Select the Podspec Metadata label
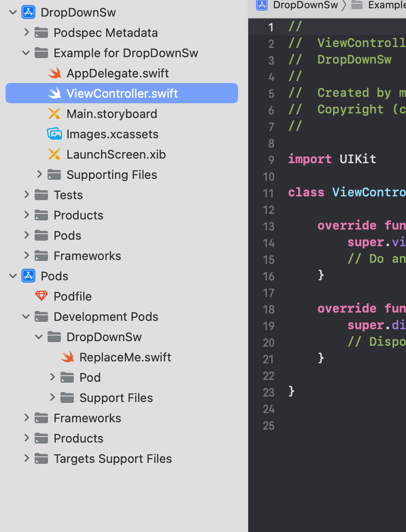This screenshot has height=532, width=406. (106, 33)
